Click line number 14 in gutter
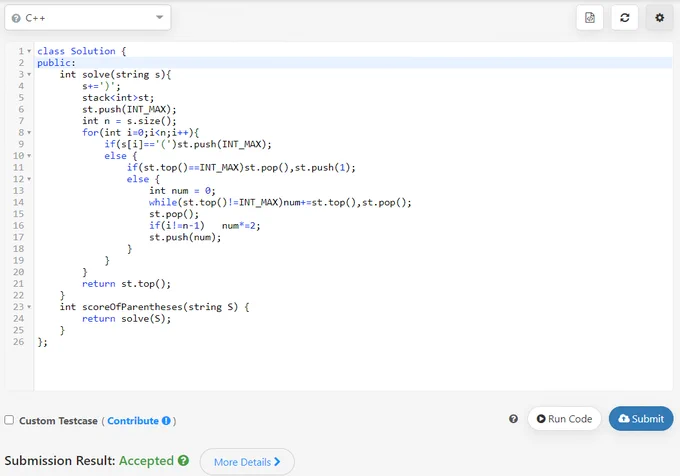This screenshot has height=476, width=680. 18,202
